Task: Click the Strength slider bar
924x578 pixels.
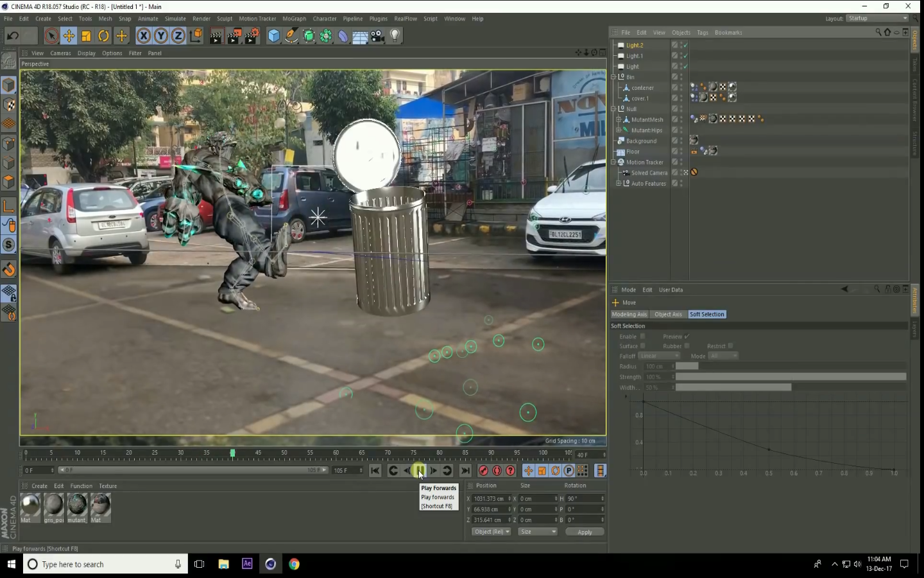Action: 791,377
